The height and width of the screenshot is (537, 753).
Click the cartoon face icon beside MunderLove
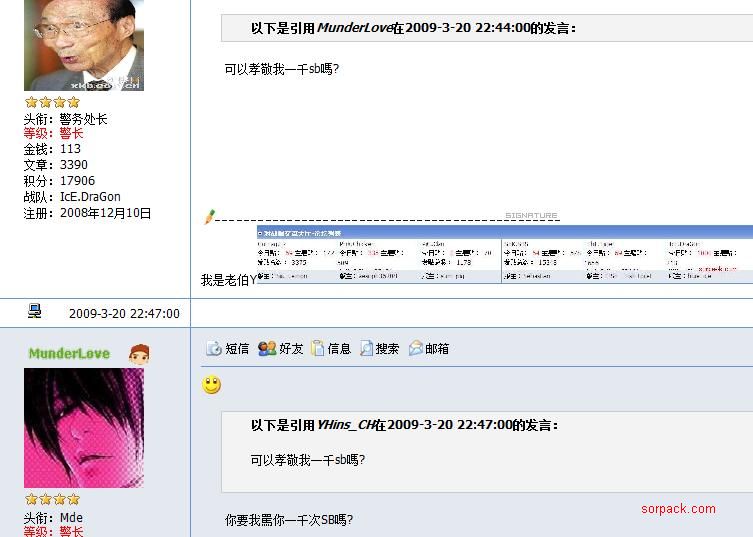[139, 353]
